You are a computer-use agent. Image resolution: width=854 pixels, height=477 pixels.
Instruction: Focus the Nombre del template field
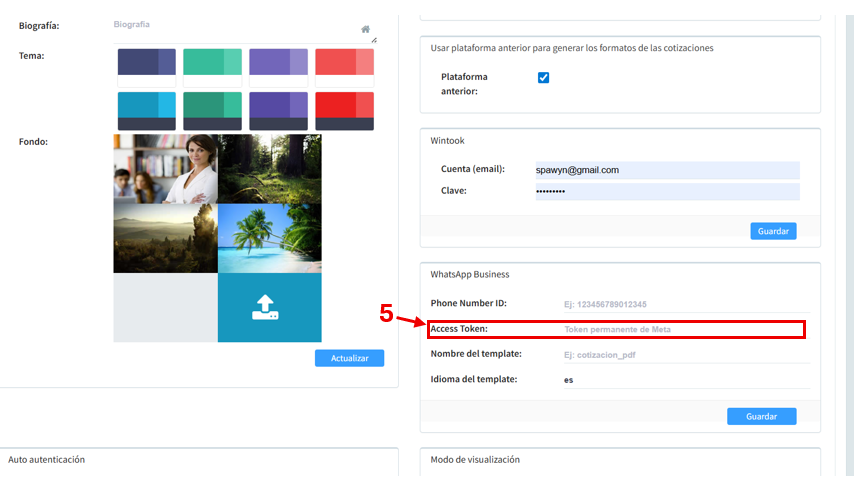tap(680, 354)
